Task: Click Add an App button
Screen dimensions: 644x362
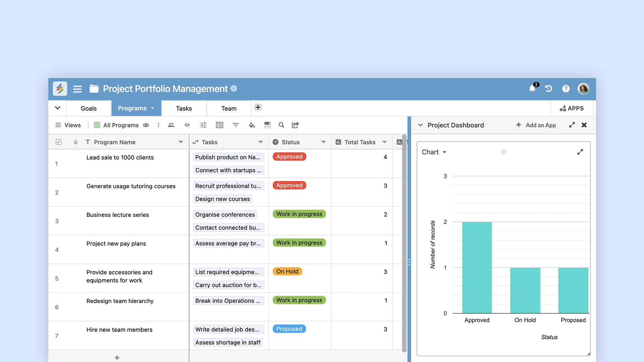Action: [x=536, y=125]
